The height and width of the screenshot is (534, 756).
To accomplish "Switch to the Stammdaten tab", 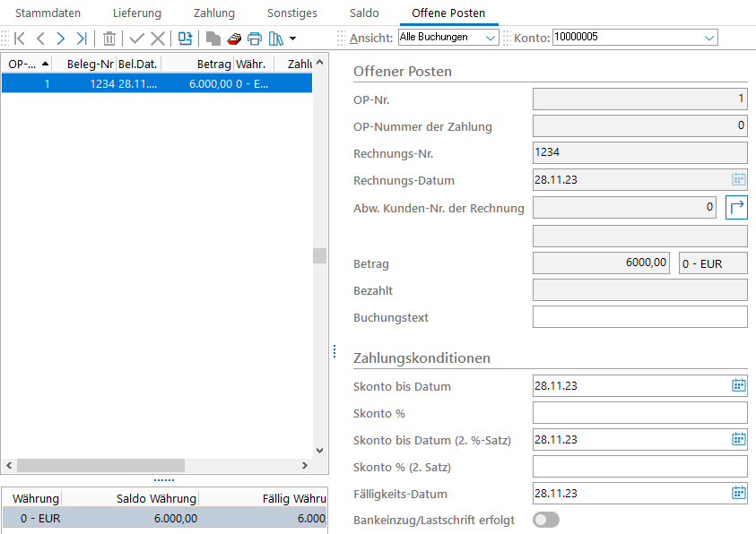I will coord(46,13).
